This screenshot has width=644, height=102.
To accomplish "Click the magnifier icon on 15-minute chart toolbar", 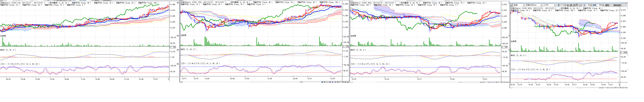I will 345,82.
